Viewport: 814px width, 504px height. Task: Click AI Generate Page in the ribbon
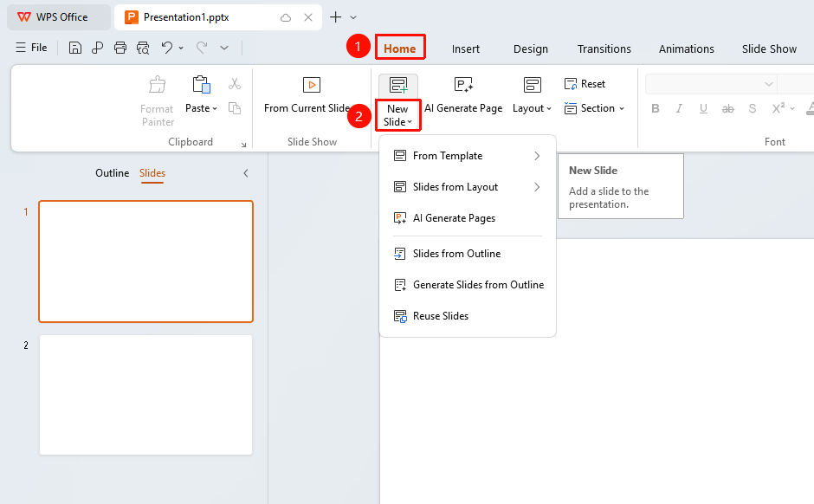point(463,94)
